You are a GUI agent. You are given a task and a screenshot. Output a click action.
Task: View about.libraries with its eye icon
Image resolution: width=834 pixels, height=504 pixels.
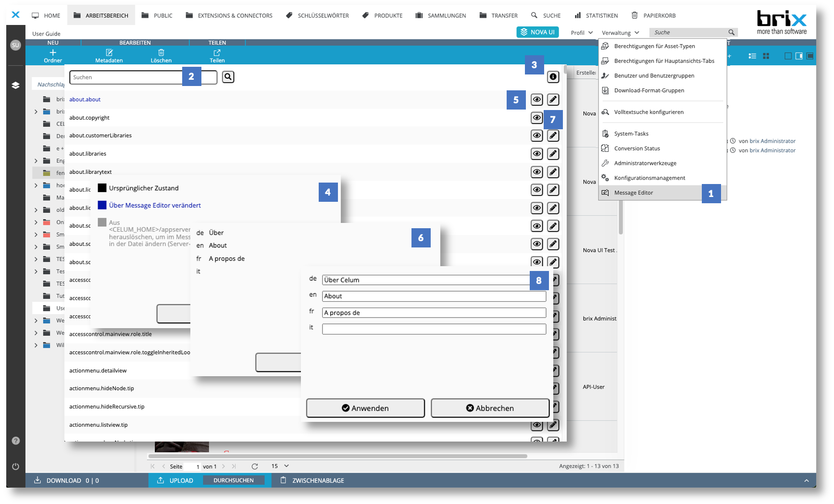[536, 154]
